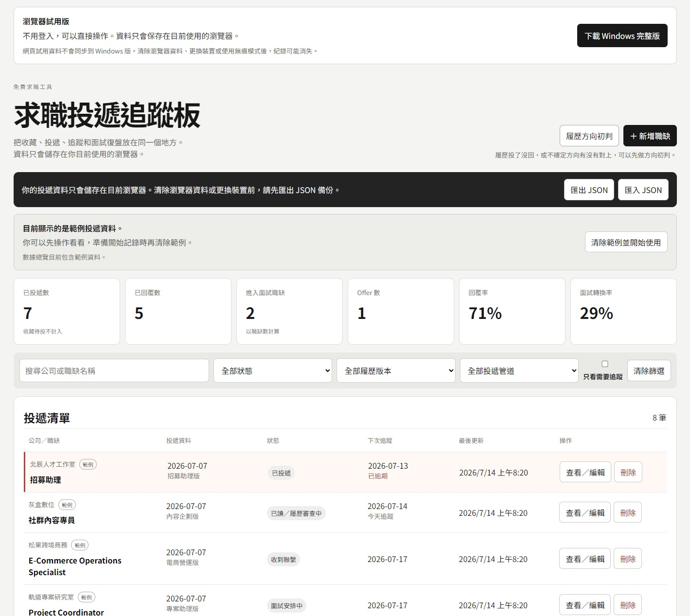Delete the 招募助理 row

(628, 472)
